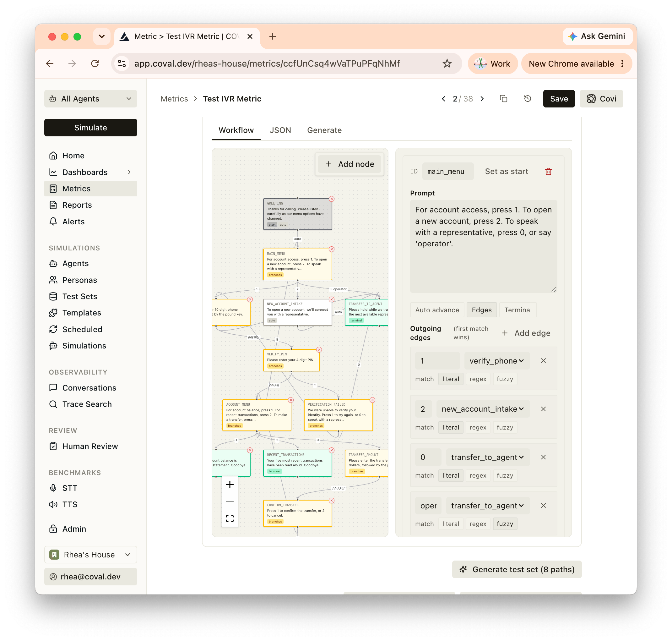Remove MAIN_MENU node with red X

click(x=332, y=249)
